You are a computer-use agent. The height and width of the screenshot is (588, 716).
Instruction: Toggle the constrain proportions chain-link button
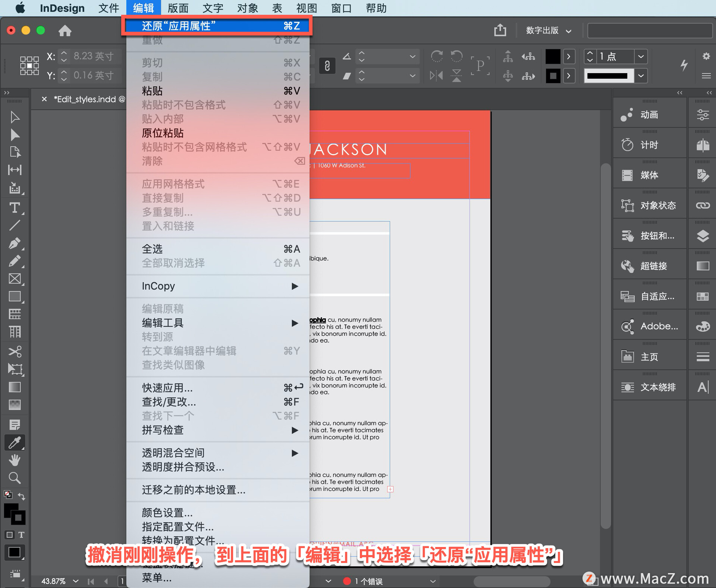coord(327,66)
